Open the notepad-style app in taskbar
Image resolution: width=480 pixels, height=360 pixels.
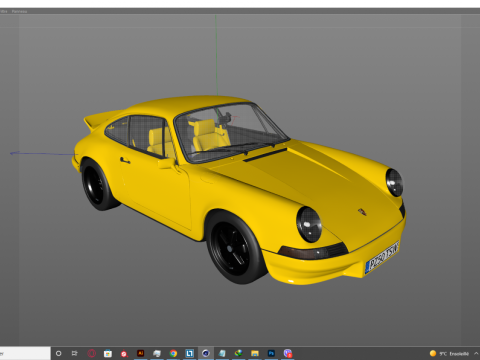222,353
